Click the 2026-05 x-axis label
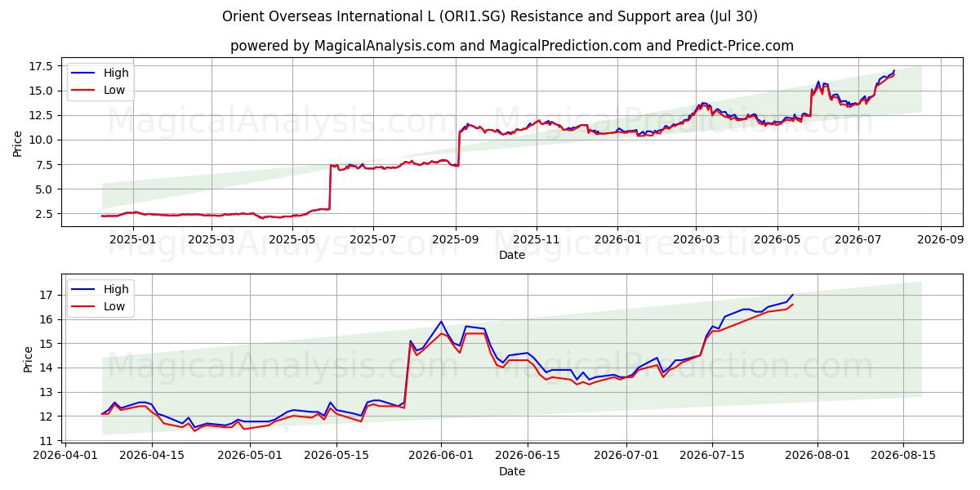980x490 pixels. (x=777, y=240)
